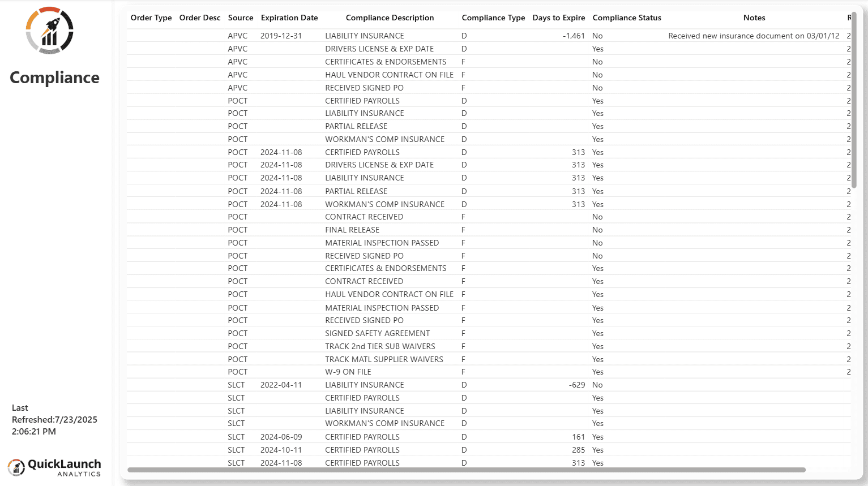868x486 pixels.
Task: Click the D type in the -1,461 days row
Action: [x=464, y=36]
